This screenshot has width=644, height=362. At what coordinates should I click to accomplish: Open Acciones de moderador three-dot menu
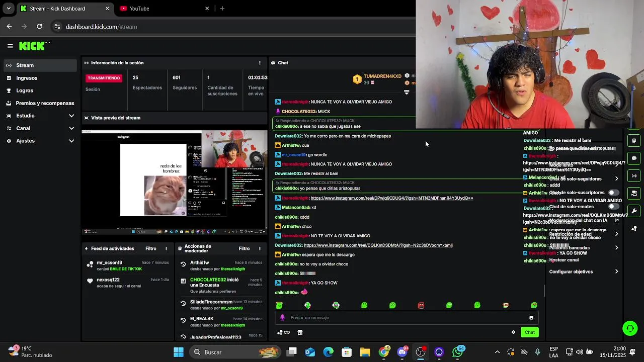tap(260, 248)
